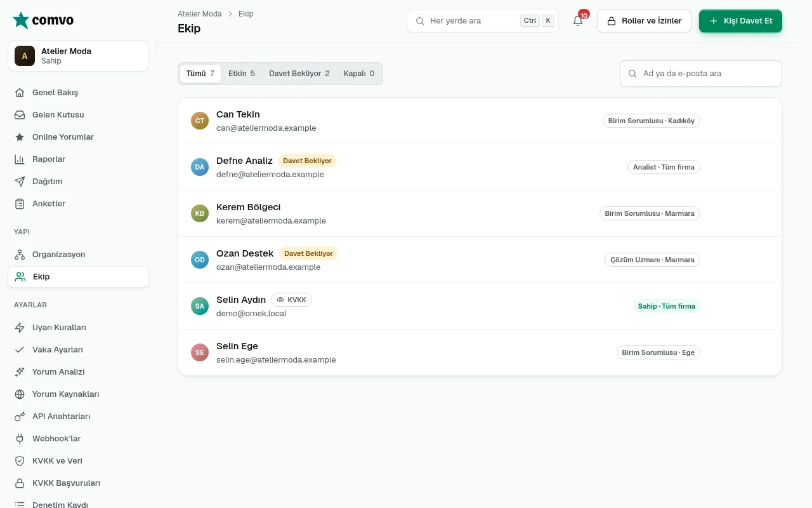Click the Atelier Moda breadcrumb link
The width and height of the screenshot is (812, 508).
(x=199, y=14)
